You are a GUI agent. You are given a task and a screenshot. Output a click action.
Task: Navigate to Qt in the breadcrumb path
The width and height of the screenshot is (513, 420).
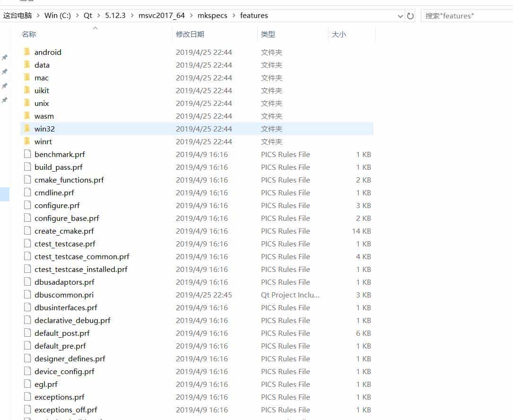pos(88,16)
